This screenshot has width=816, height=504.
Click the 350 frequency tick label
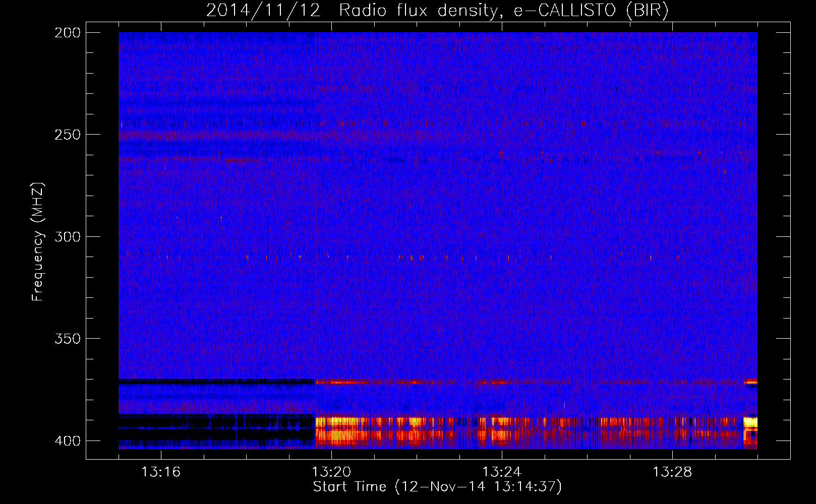click(x=67, y=339)
